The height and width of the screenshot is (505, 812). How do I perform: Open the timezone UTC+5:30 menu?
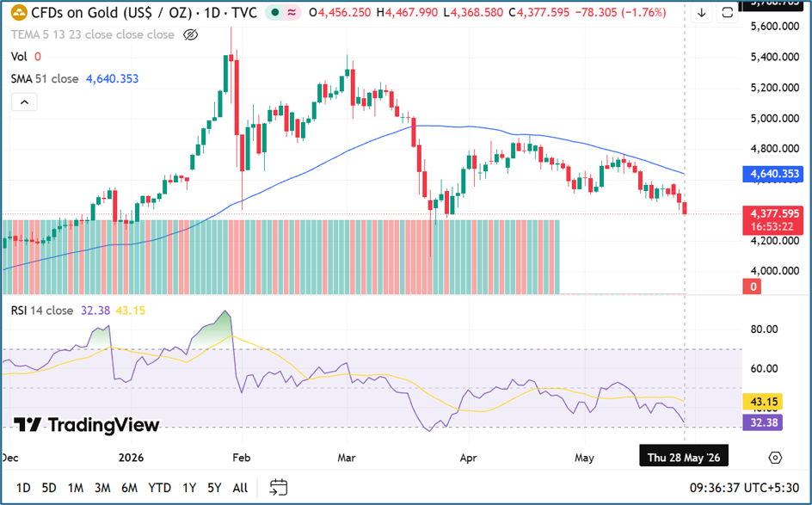(x=744, y=488)
